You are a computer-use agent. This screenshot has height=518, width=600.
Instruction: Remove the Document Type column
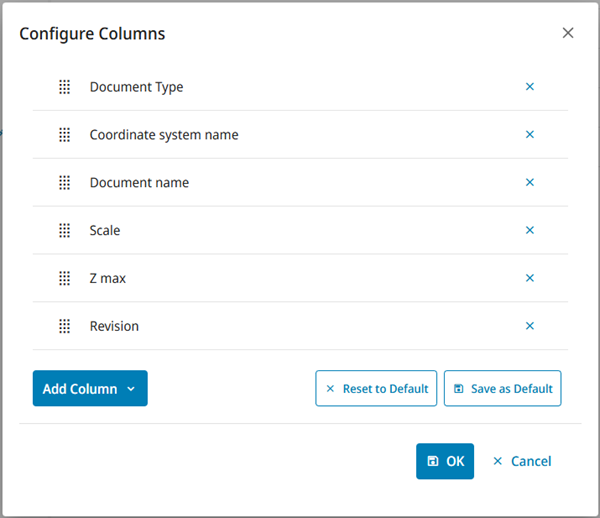(530, 87)
